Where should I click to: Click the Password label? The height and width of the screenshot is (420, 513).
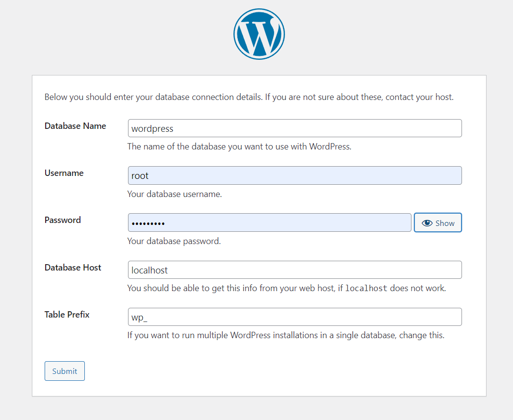pyautogui.click(x=62, y=220)
